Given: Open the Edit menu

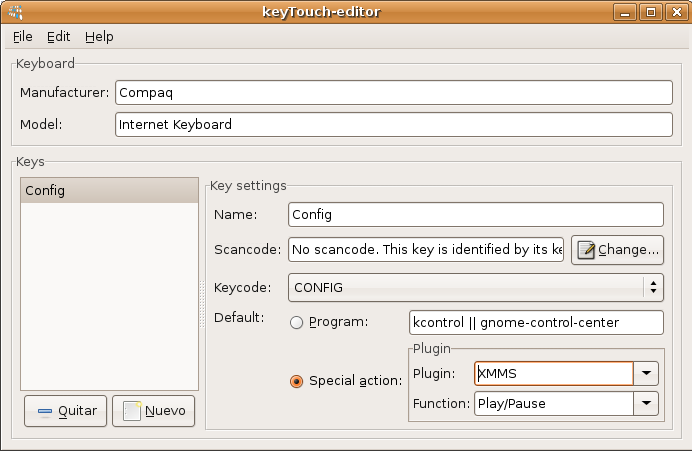Looking at the screenshot, I should point(58,37).
